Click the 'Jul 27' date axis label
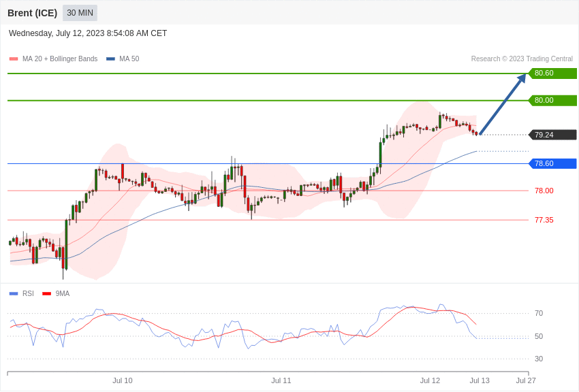The width and height of the screenshot is (579, 392). coord(526,380)
